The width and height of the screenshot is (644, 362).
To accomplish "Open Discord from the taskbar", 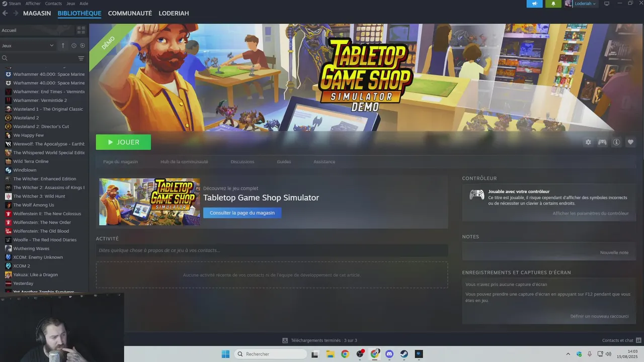I will 389,354.
